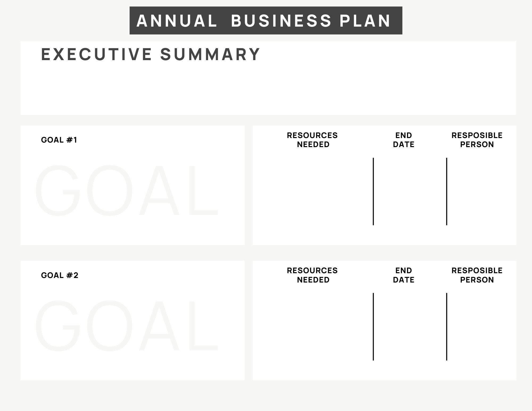Click the Resources Needed header for Goal #1
The width and height of the screenshot is (532, 411).
pos(312,140)
